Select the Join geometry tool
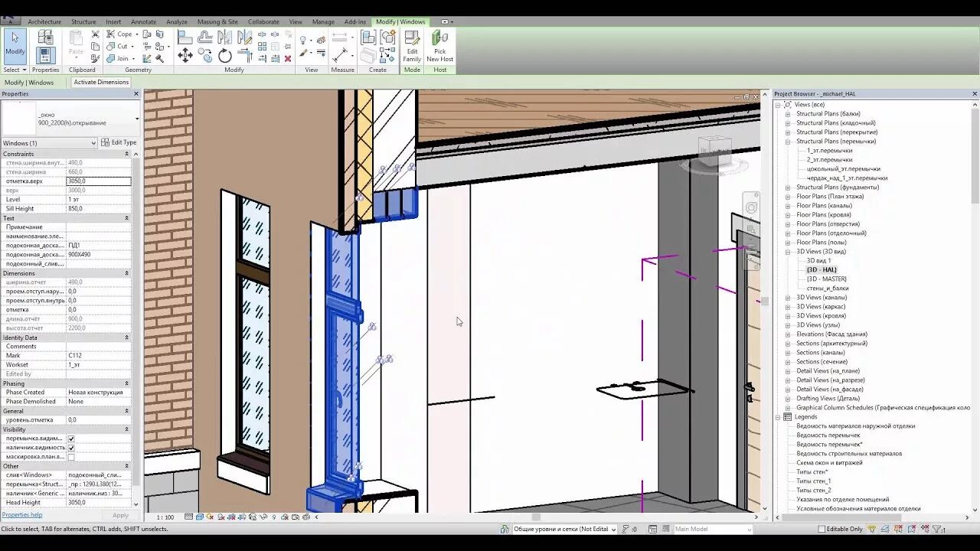Viewport: 980px width, 551px height. click(119, 58)
